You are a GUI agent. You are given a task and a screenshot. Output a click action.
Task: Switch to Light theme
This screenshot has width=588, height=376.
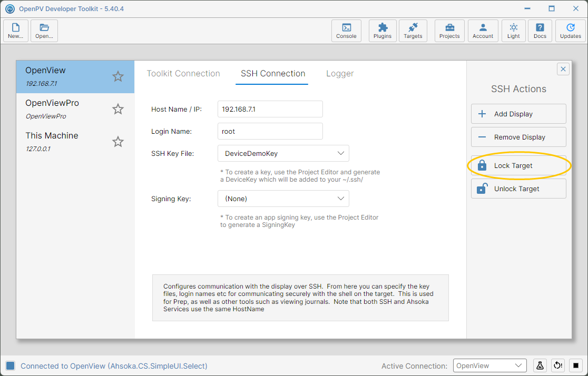click(513, 31)
